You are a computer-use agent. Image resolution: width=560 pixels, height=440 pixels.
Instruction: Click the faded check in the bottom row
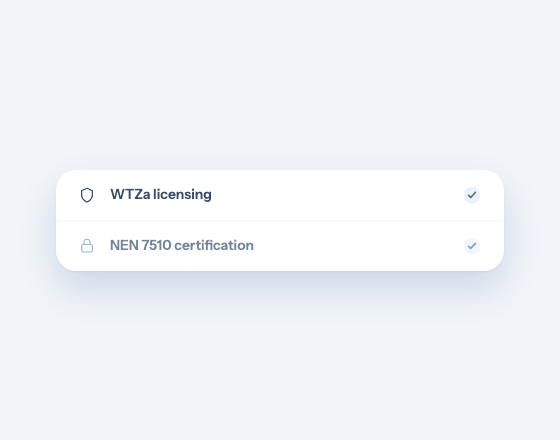point(472,246)
